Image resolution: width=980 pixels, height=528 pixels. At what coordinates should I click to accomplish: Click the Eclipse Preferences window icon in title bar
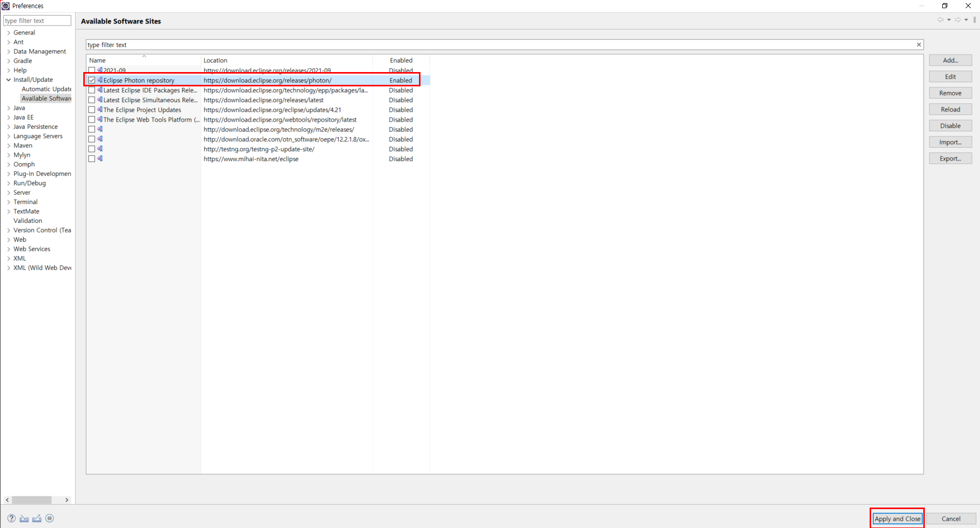click(x=6, y=6)
